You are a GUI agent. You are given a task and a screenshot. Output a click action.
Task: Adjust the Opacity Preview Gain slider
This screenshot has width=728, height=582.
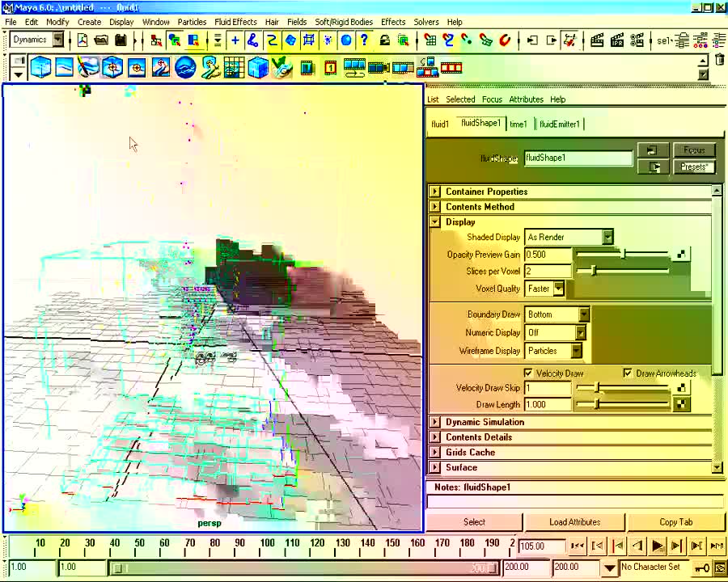624,255
